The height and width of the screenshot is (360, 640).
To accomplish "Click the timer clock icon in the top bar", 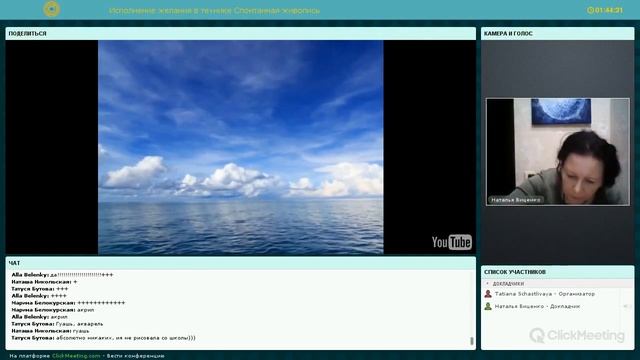I will click(590, 10).
